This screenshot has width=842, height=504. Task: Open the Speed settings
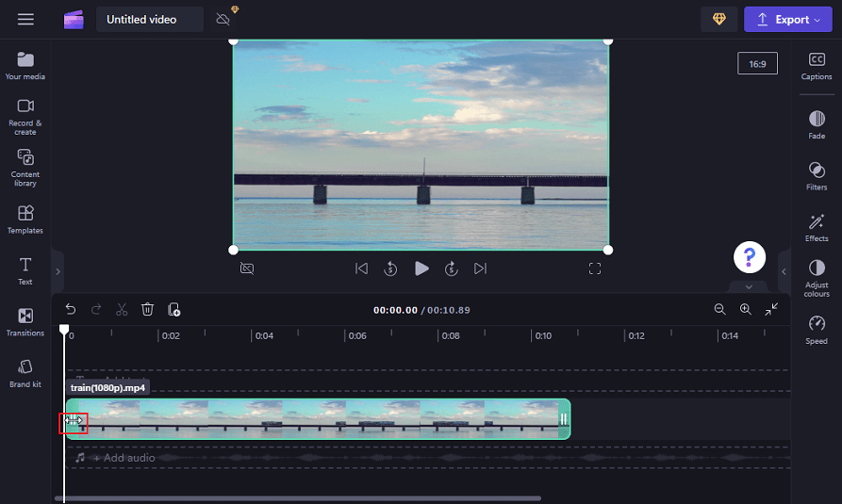817,330
